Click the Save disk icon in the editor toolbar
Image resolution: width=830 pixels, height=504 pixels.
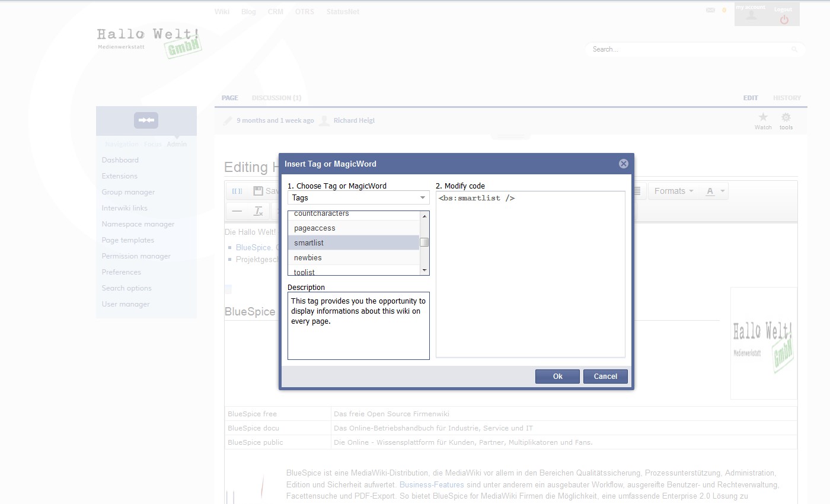pos(257,190)
